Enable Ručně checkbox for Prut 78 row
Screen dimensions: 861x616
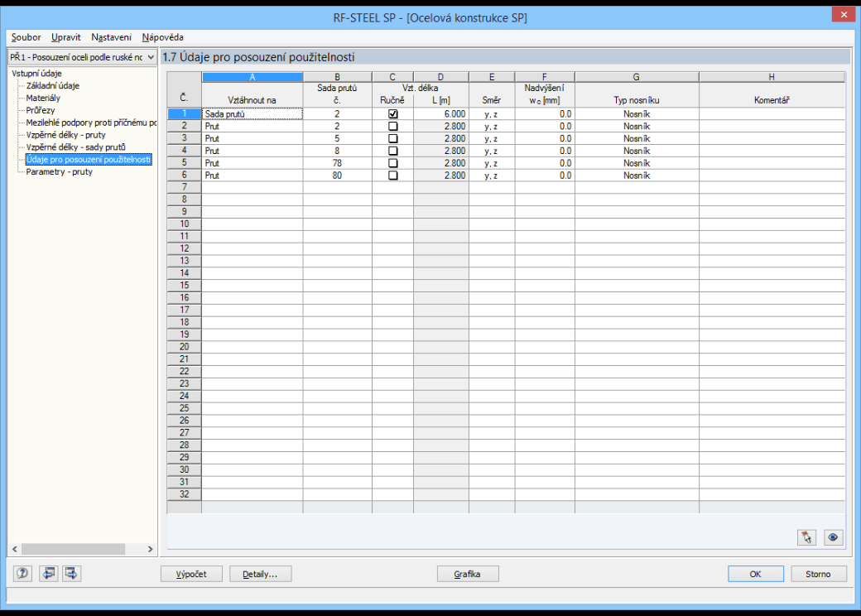(392, 163)
